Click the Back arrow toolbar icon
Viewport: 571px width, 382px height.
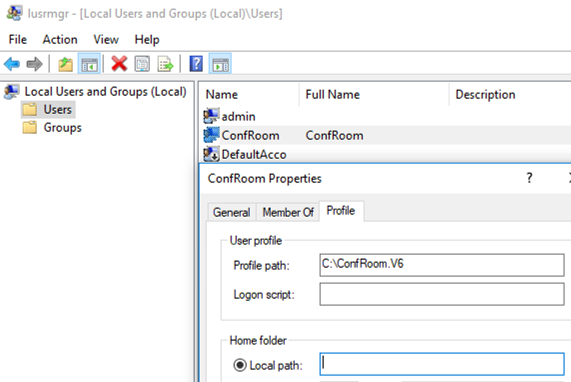[12, 64]
